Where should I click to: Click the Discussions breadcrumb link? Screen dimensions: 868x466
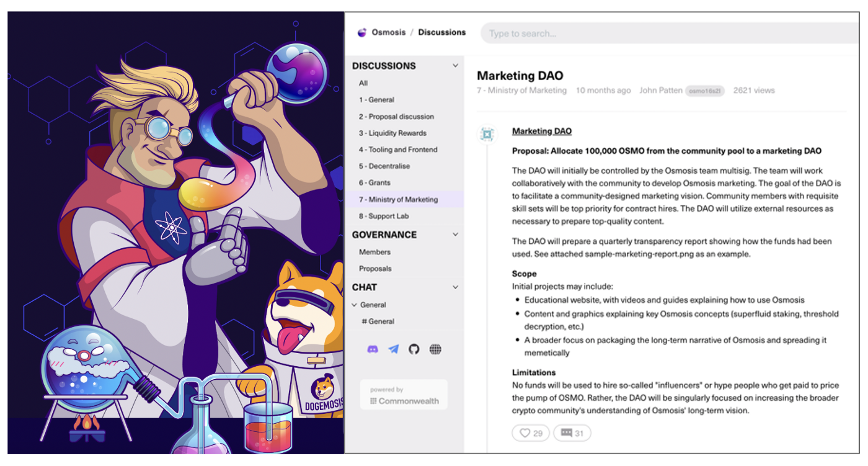coord(441,32)
